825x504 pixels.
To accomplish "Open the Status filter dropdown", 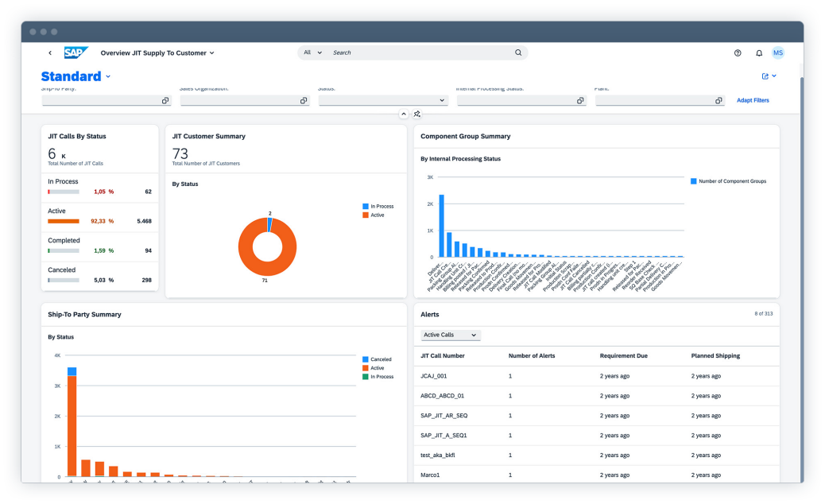I will coord(442,101).
